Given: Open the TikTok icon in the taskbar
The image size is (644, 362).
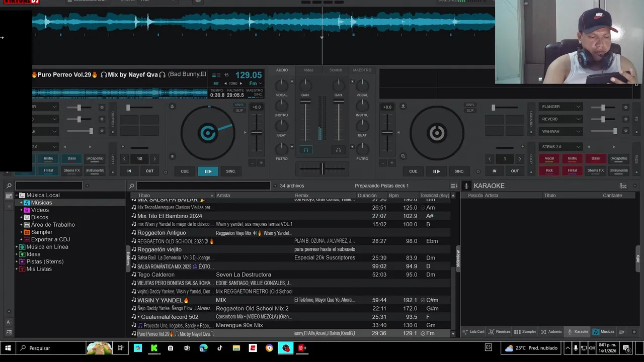Looking at the screenshot, I should 220,348.
